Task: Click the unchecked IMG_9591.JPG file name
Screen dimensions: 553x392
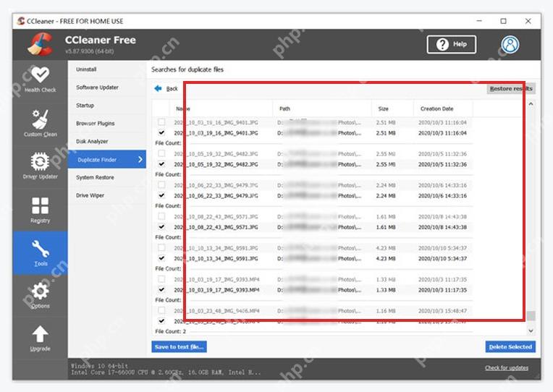Action: (216, 248)
